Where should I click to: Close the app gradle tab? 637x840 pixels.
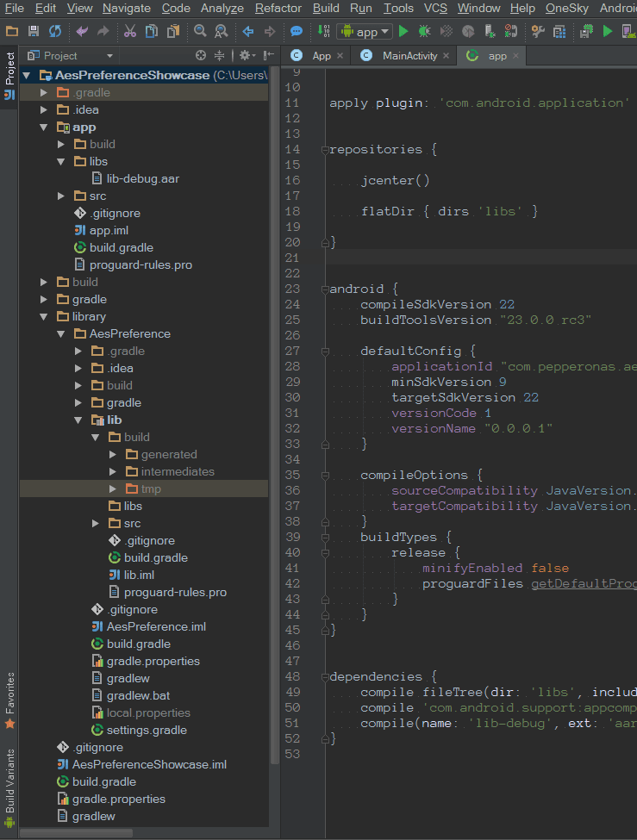coord(515,56)
